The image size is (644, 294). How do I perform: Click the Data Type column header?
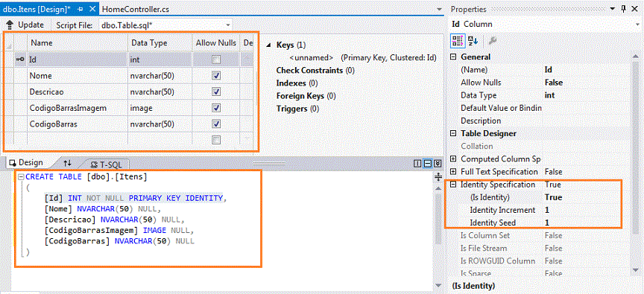tap(160, 42)
